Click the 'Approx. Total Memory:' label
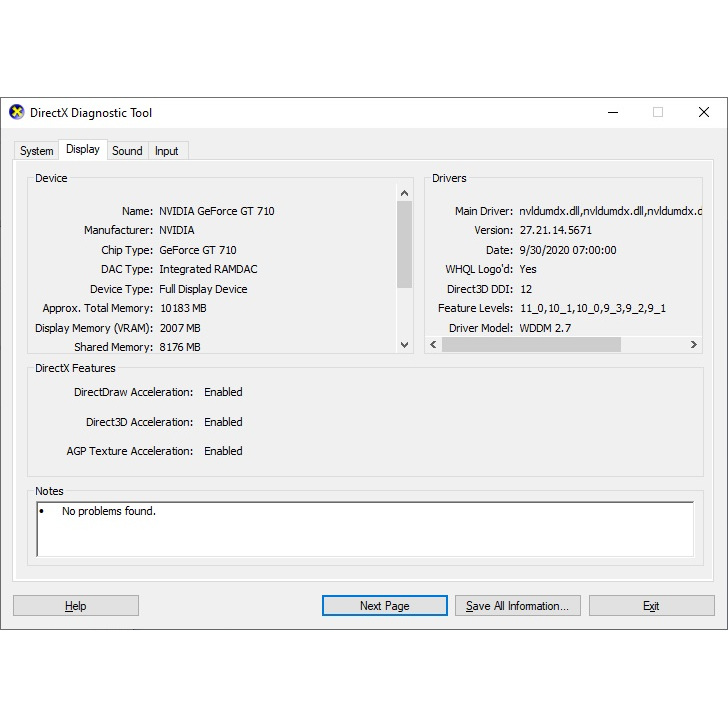728x728 pixels. (x=98, y=308)
